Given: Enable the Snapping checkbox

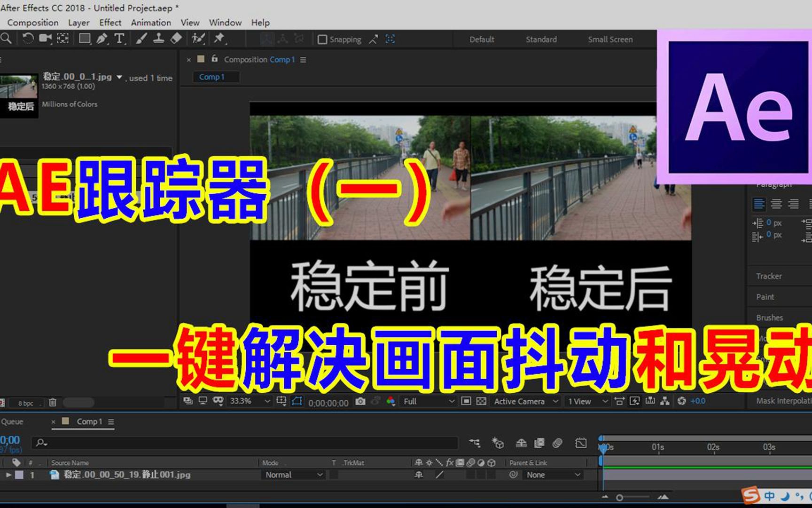Looking at the screenshot, I should [x=322, y=39].
